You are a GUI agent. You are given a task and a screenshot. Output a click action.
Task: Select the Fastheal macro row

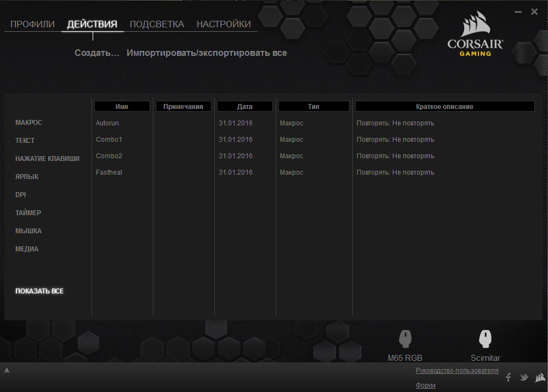click(109, 172)
